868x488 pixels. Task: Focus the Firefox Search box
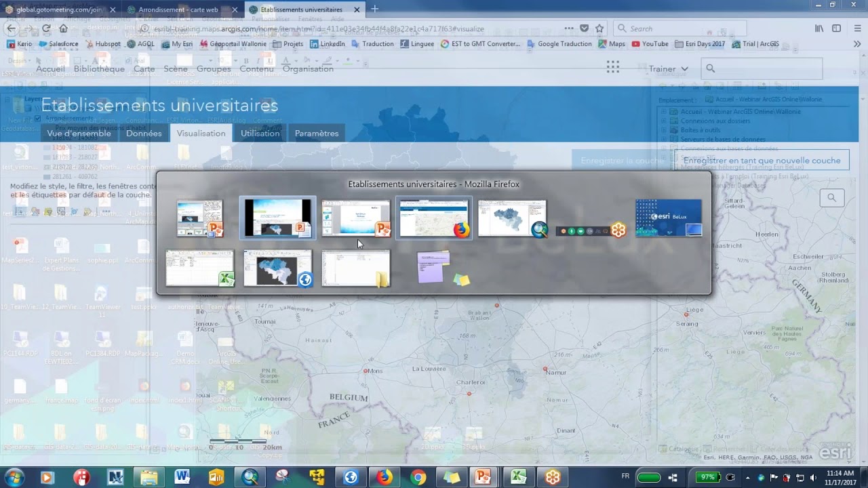679,28
